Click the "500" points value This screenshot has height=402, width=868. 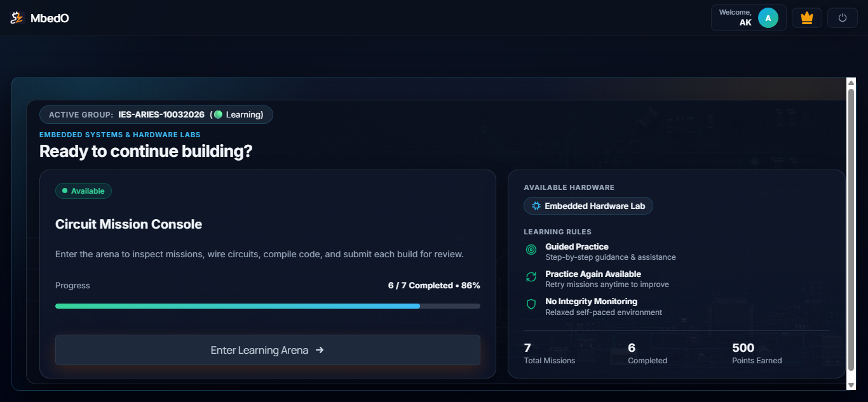[743, 347]
